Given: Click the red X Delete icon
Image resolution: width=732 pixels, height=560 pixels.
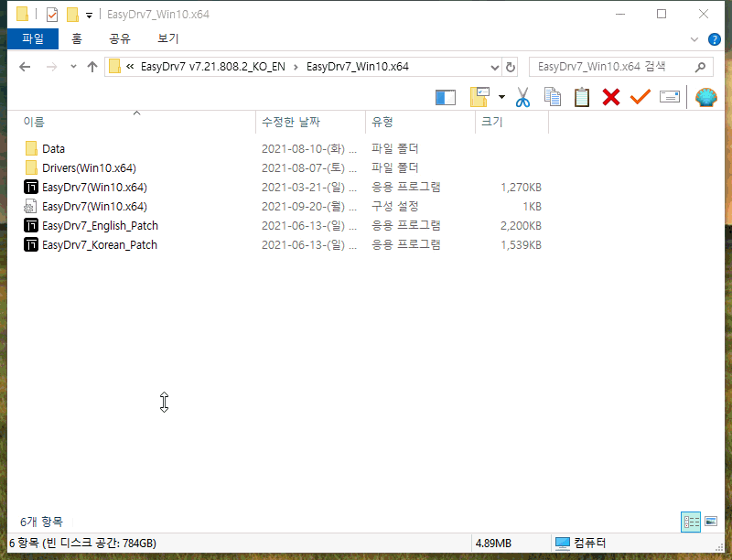Looking at the screenshot, I should tap(610, 97).
